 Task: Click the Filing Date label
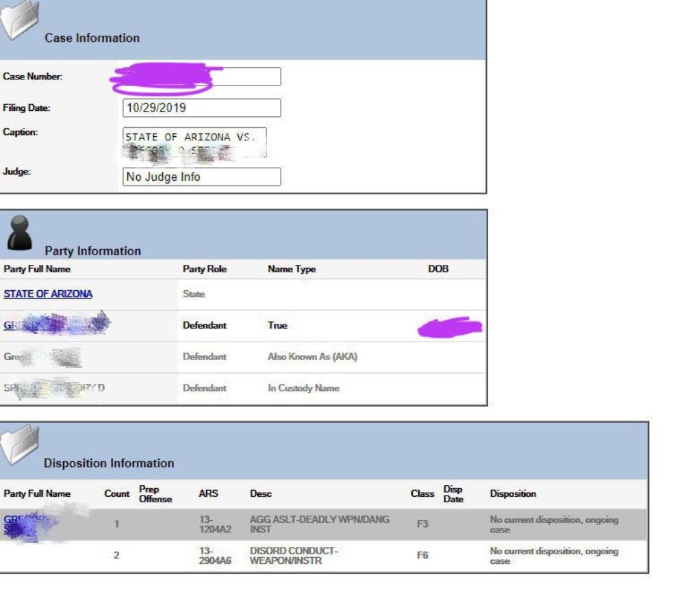26,108
